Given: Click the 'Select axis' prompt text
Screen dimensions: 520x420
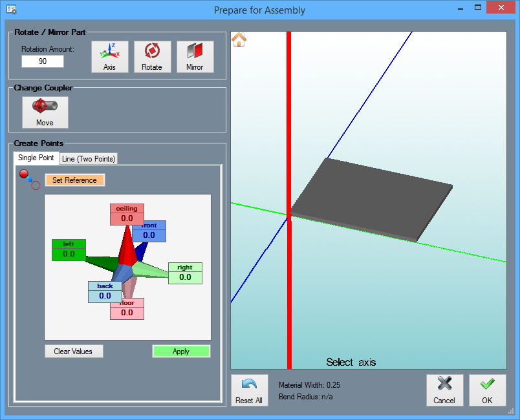Looking at the screenshot, I should click(351, 362).
